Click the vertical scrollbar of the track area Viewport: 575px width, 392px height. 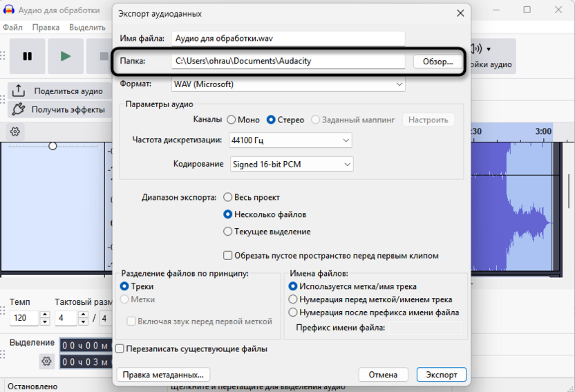pyautogui.click(x=569, y=191)
